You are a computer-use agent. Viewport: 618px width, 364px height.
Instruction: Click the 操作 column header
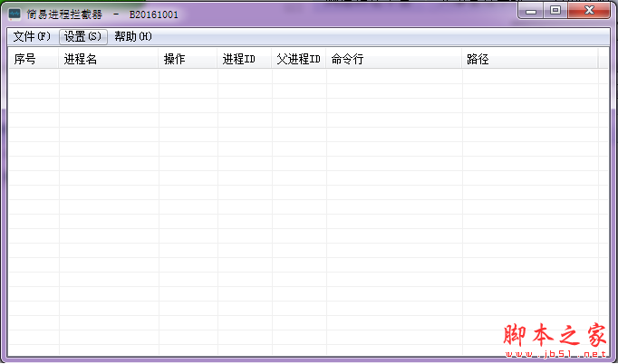[188, 59]
